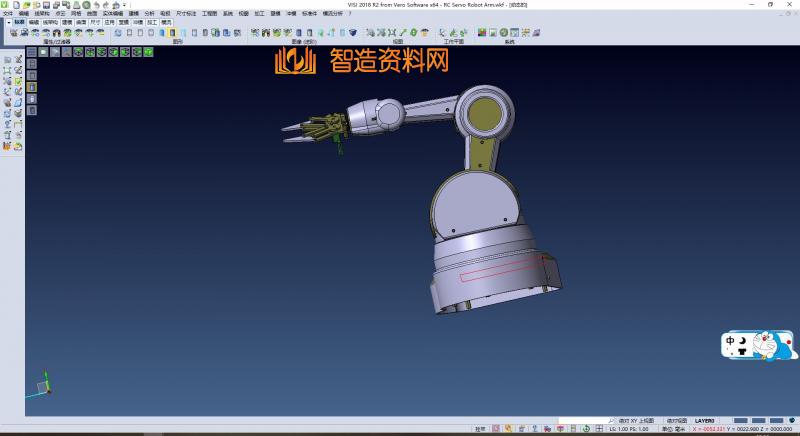Screen dimensions: 800x436
Task: Toggle the 中 input method indicator
Action: pyautogui.click(x=732, y=342)
